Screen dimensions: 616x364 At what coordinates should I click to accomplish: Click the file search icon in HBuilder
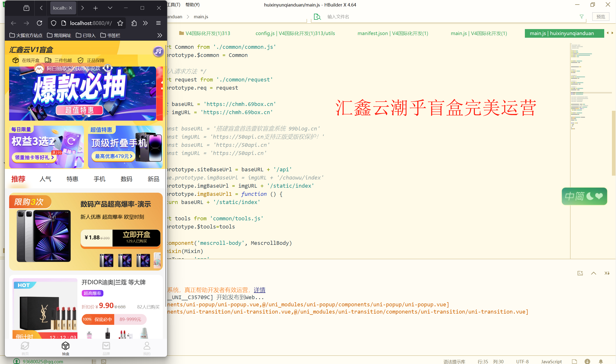tap(317, 17)
